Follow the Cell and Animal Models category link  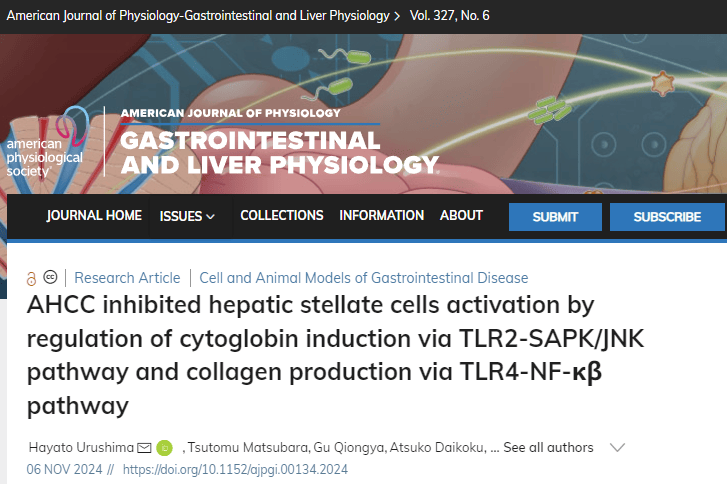pyautogui.click(x=364, y=278)
